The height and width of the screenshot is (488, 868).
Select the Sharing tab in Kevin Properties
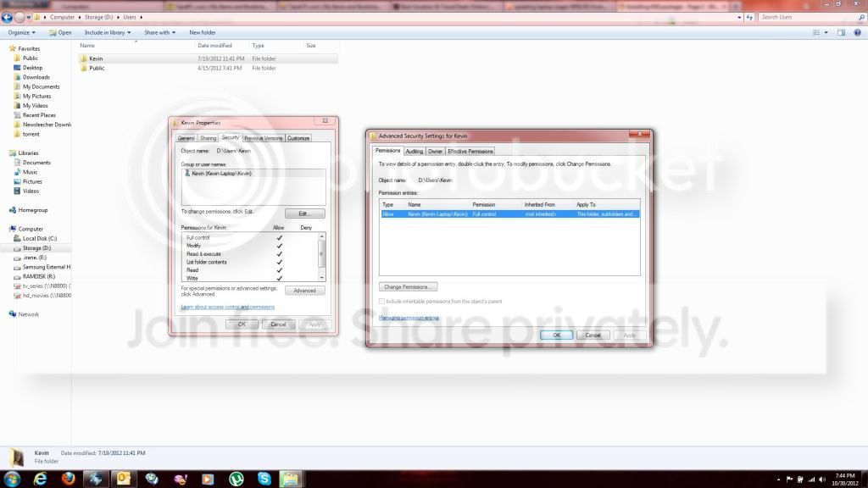click(208, 138)
